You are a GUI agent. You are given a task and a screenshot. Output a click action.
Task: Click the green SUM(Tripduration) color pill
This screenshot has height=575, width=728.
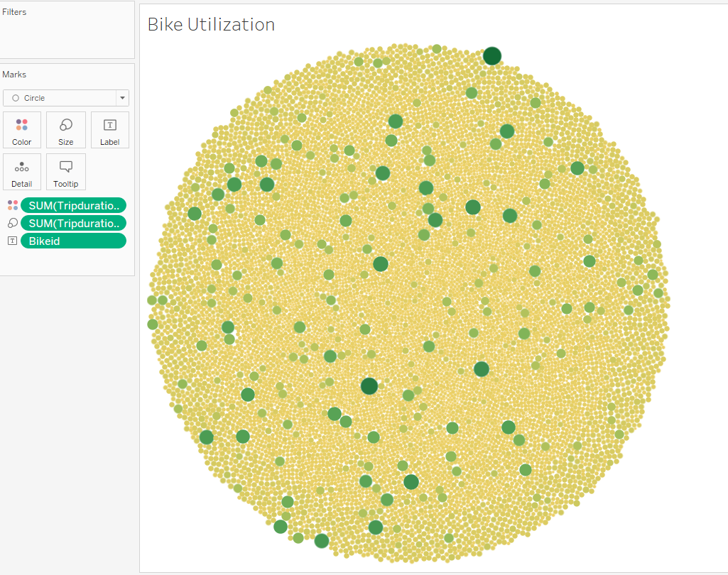(73, 205)
